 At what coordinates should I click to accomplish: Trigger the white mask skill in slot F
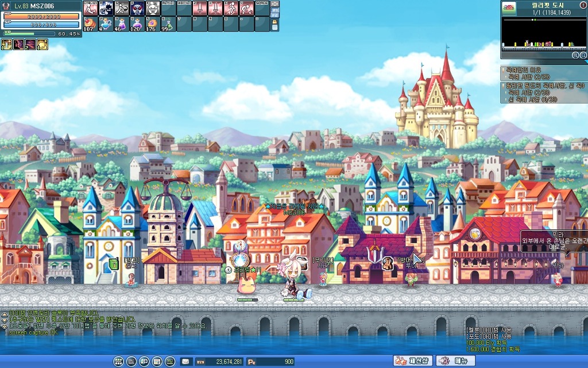tap(153, 8)
